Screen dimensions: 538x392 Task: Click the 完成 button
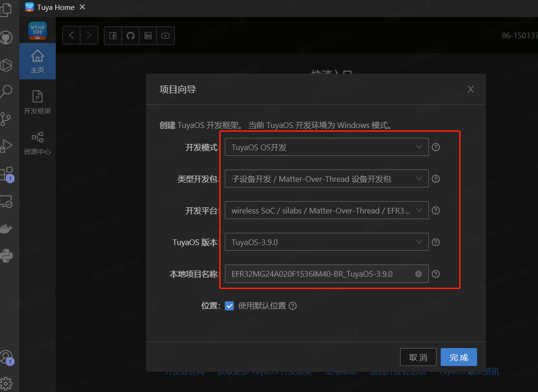[x=459, y=358]
